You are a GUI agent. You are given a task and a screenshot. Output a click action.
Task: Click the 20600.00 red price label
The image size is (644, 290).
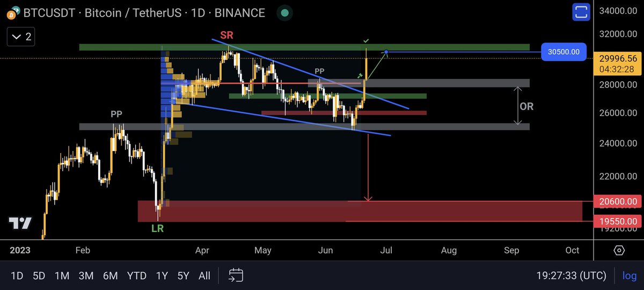click(x=618, y=201)
